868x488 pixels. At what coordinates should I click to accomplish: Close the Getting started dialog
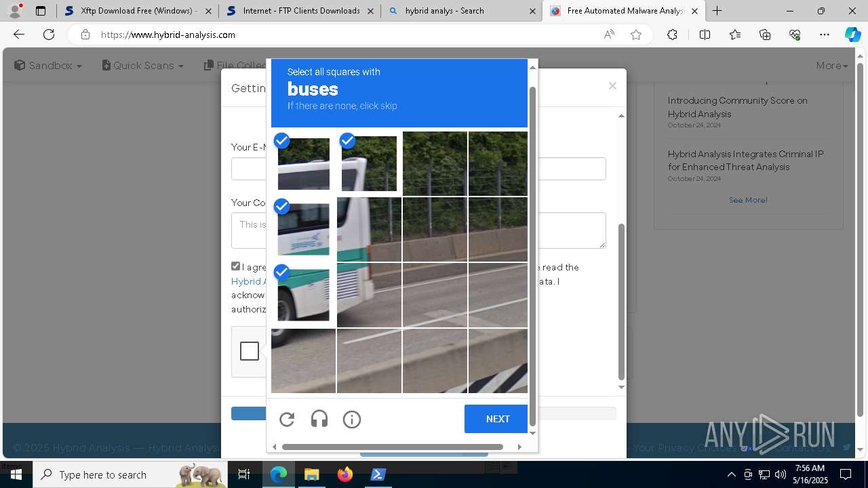tap(612, 86)
